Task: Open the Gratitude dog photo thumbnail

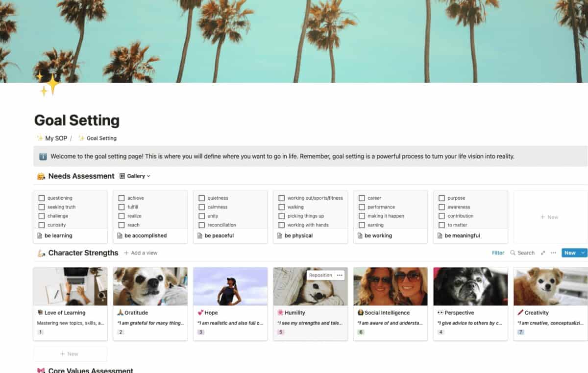Action: [150, 286]
